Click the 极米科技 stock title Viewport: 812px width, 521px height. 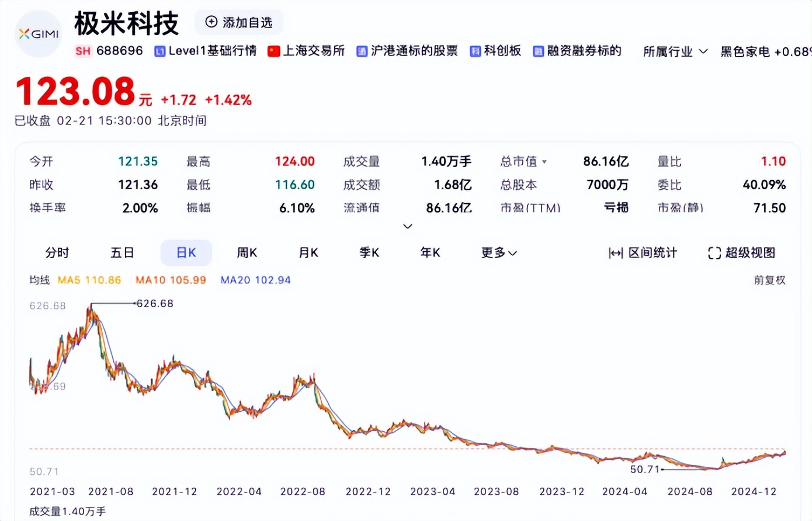pyautogui.click(x=126, y=23)
